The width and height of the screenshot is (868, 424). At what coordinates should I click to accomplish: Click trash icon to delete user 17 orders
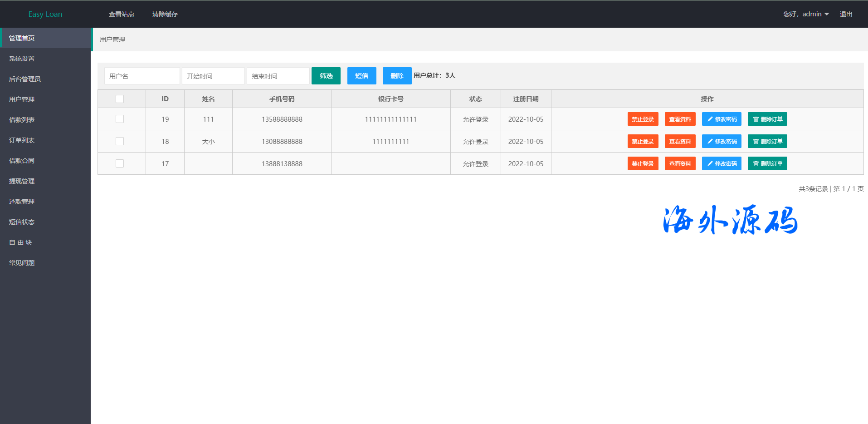pyautogui.click(x=756, y=164)
